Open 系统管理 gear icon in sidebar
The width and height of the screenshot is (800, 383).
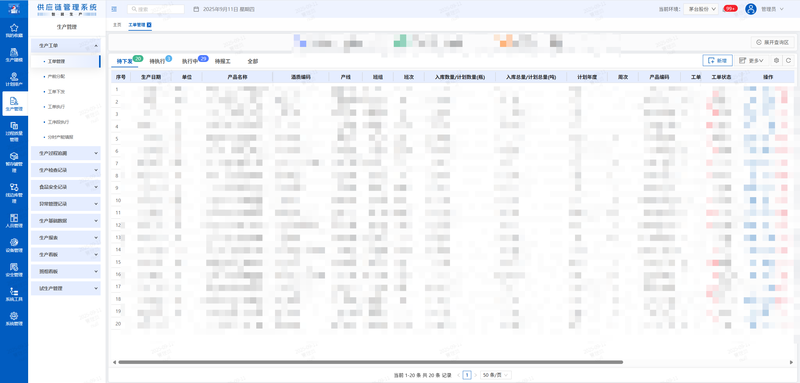[14, 319]
